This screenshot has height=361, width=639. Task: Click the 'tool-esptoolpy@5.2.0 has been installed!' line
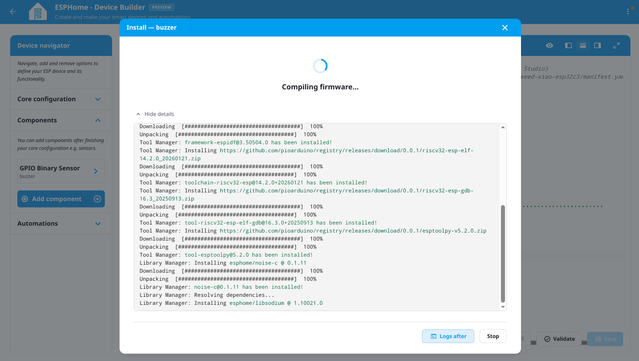click(x=226, y=255)
